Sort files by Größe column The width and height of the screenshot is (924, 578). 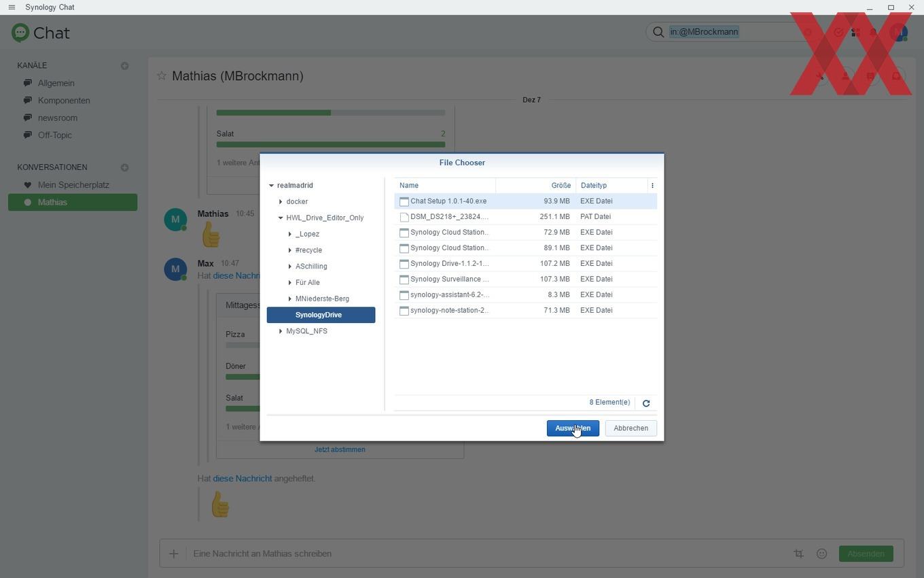click(x=536, y=186)
